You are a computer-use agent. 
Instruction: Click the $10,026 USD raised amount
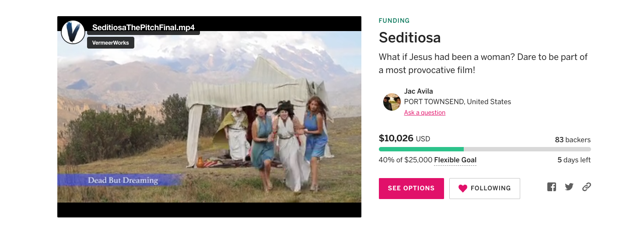click(x=405, y=139)
